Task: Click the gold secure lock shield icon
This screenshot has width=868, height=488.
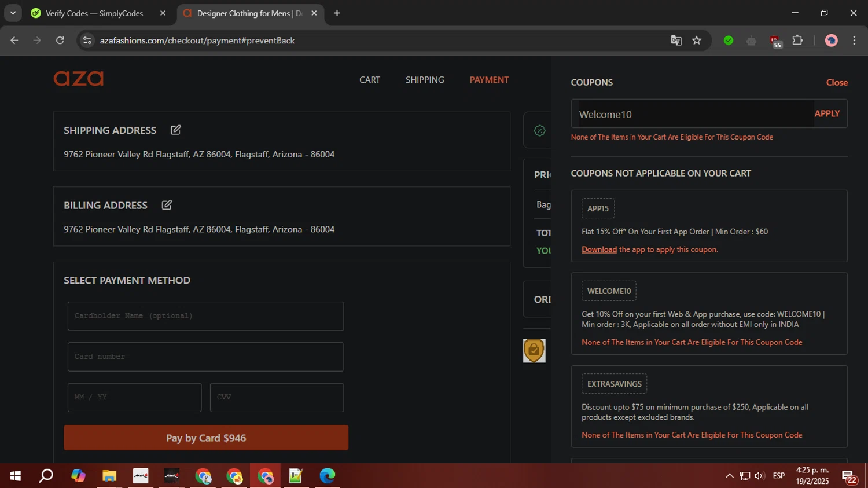Action: [x=534, y=350]
